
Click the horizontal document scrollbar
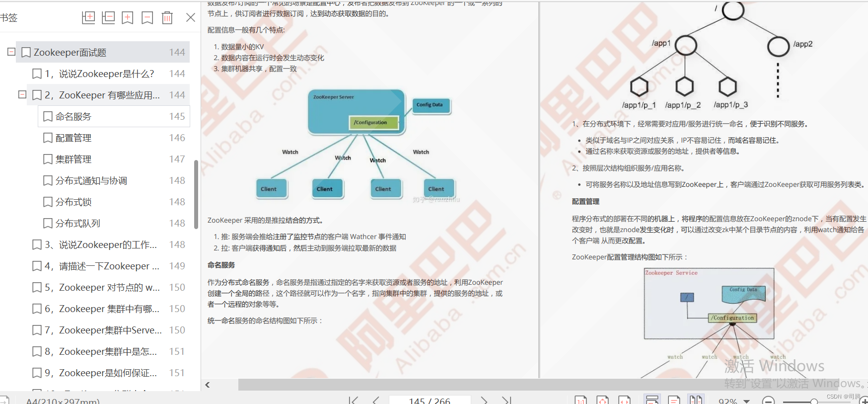[538, 385]
